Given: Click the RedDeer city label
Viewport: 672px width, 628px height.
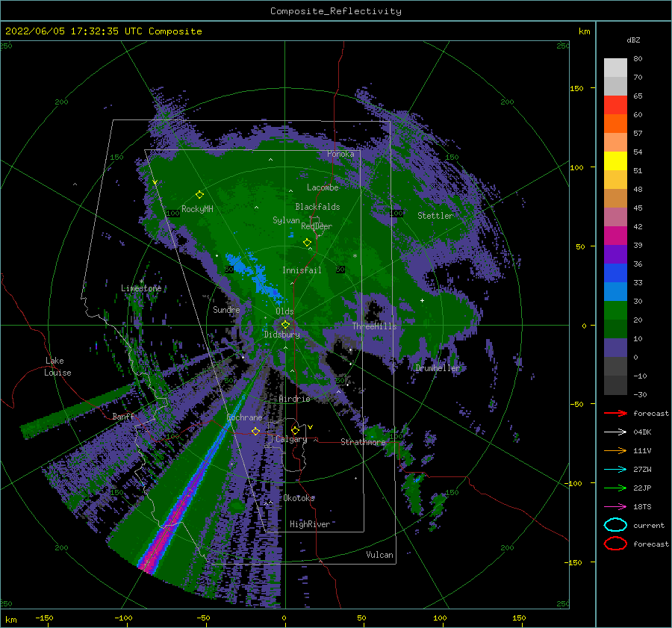Looking at the screenshot, I should point(317,226).
